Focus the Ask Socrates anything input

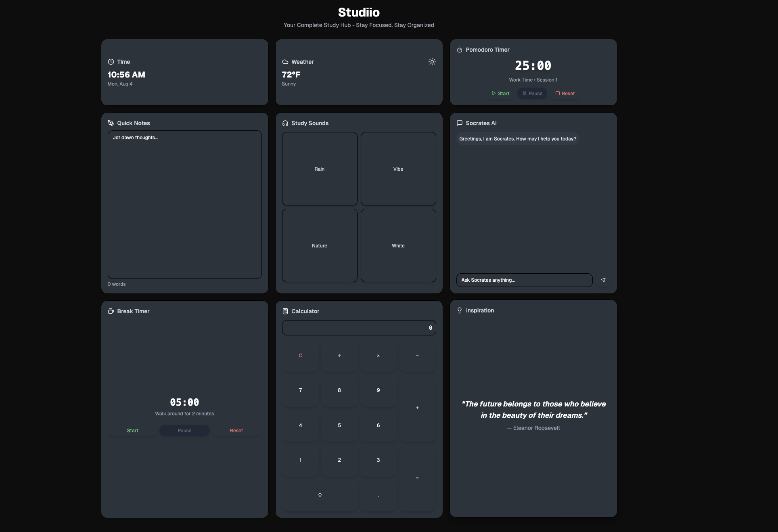(524, 280)
